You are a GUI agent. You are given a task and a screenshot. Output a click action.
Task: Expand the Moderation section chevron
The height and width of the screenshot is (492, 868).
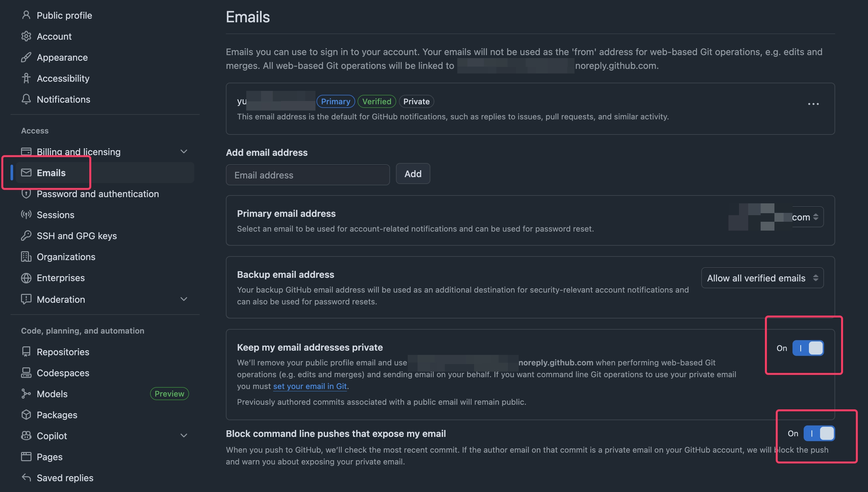pos(184,299)
